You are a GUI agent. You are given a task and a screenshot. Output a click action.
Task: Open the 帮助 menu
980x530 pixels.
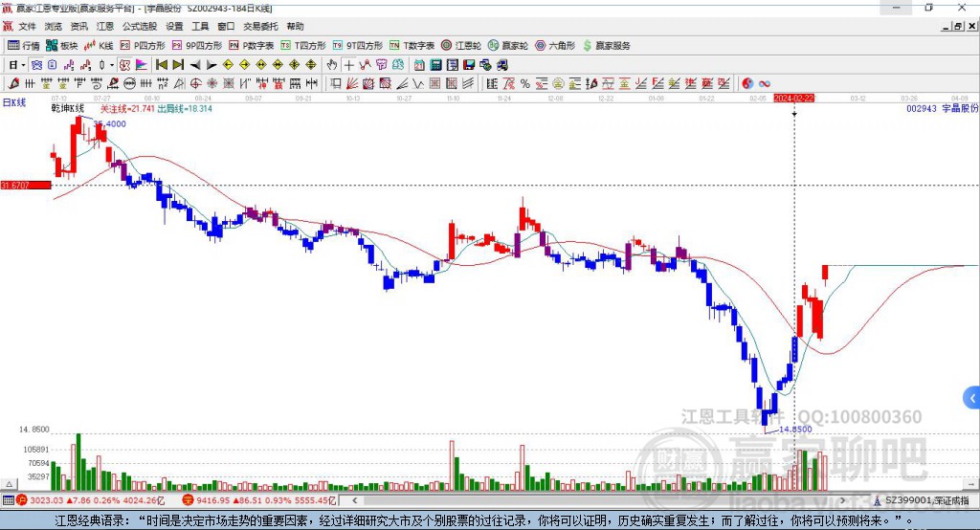pos(295,26)
